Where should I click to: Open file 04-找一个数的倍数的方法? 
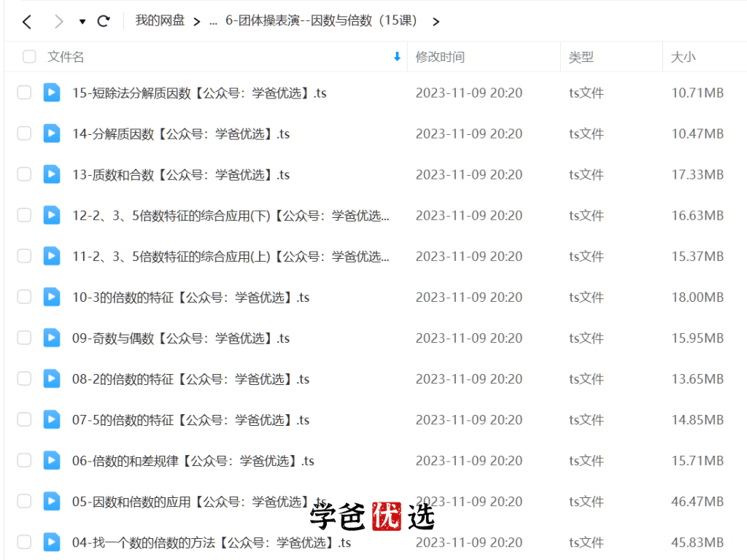[212, 542]
